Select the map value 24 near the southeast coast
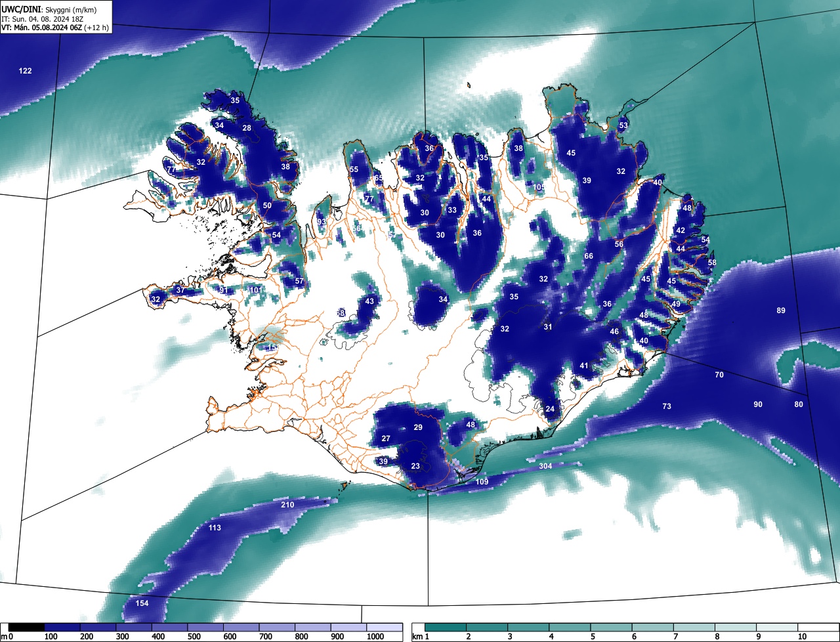The width and height of the screenshot is (840, 642). point(550,409)
